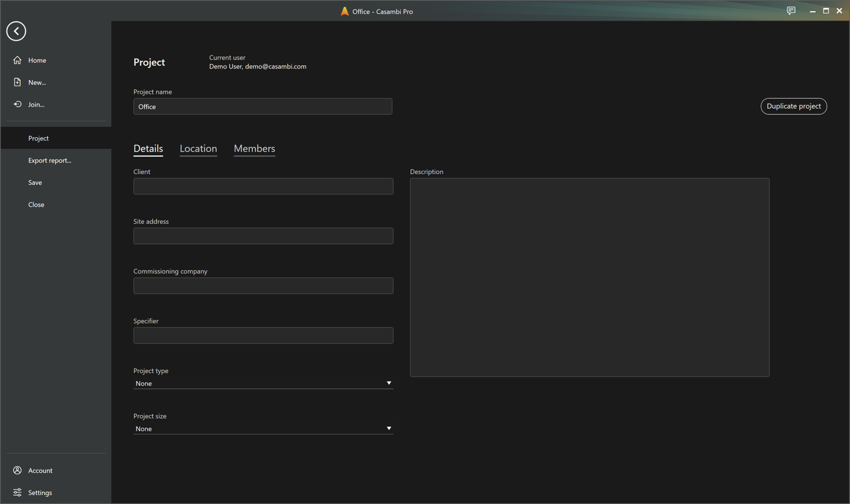The height and width of the screenshot is (504, 850).
Task: Select the Home icon in the sidebar
Action: 17,60
